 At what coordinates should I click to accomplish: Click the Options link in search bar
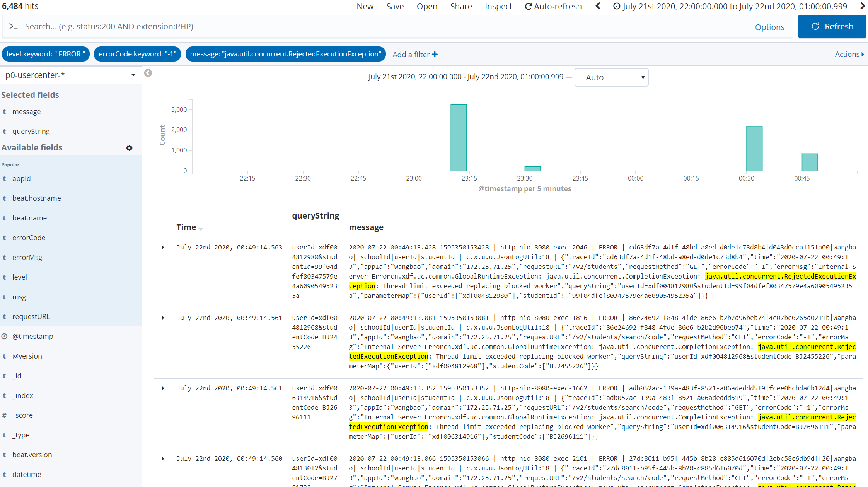pos(769,27)
